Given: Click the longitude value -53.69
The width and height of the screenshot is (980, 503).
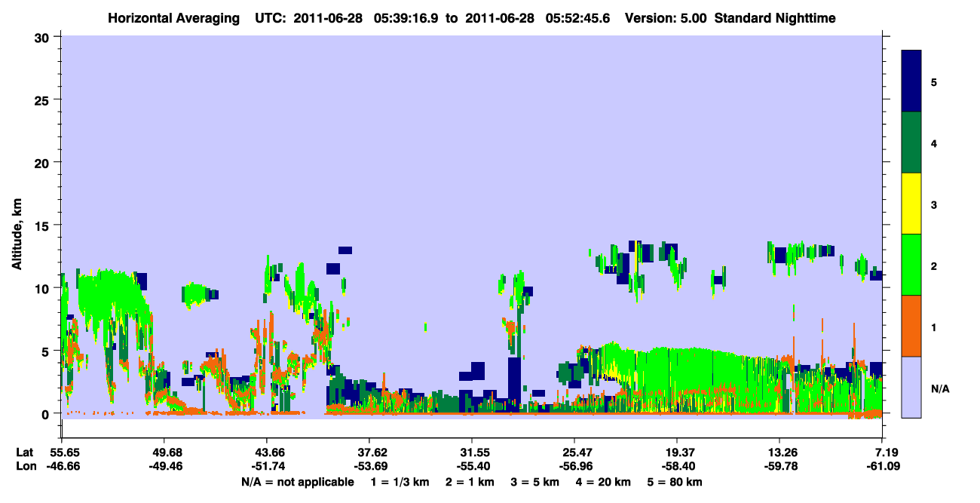Looking at the screenshot, I should pos(369,466).
